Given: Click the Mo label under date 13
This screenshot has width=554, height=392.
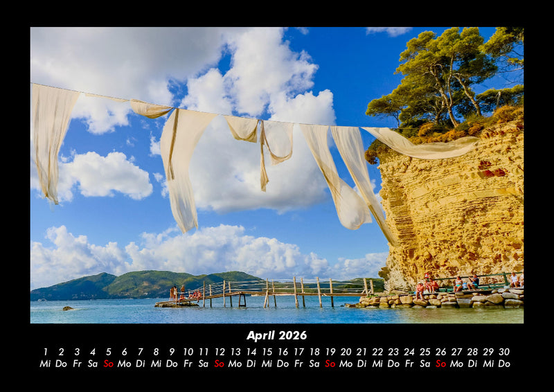Looking at the screenshot, I should point(235,364).
